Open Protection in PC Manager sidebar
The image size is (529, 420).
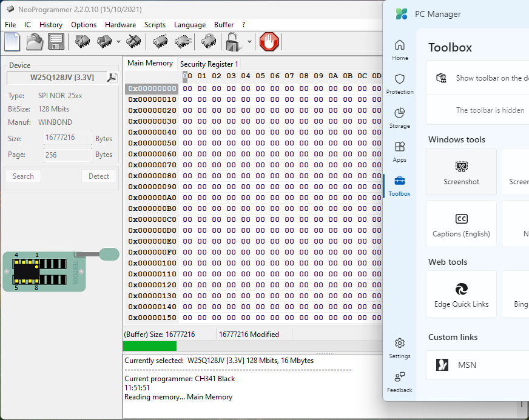(400, 84)
